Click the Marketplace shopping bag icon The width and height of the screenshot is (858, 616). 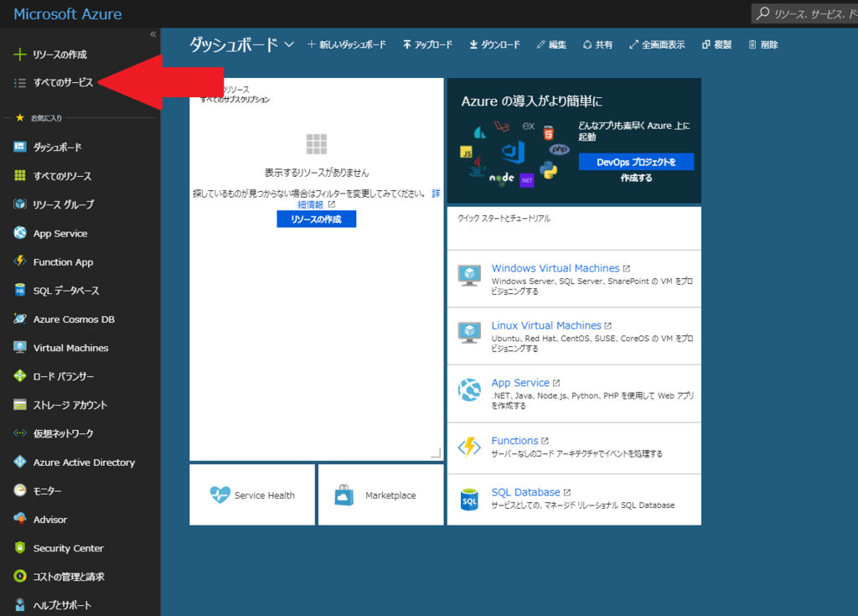(344, 495)
